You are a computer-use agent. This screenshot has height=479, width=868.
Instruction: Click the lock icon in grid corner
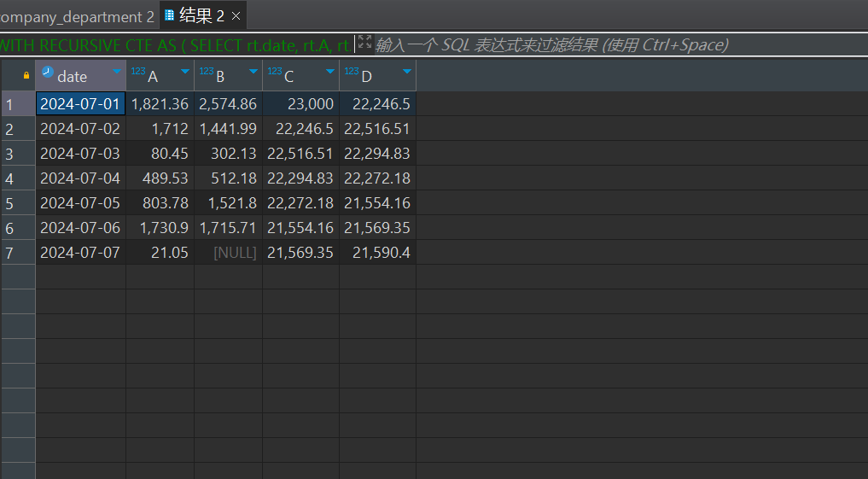26,75
